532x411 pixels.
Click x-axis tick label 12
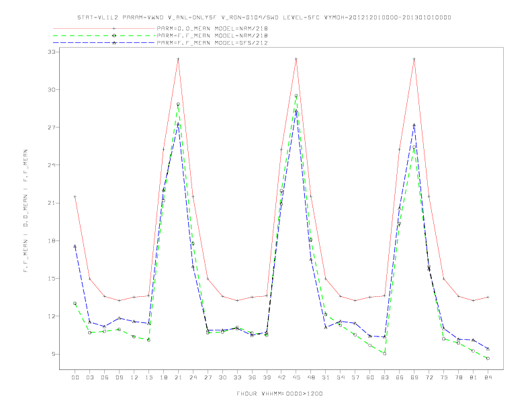(134, 377)
